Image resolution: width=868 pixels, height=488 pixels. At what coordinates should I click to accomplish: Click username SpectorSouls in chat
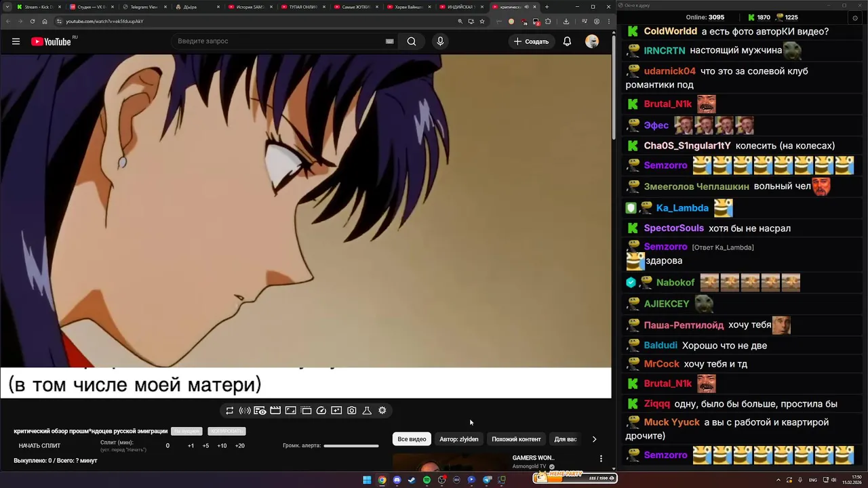coord(673,228)
